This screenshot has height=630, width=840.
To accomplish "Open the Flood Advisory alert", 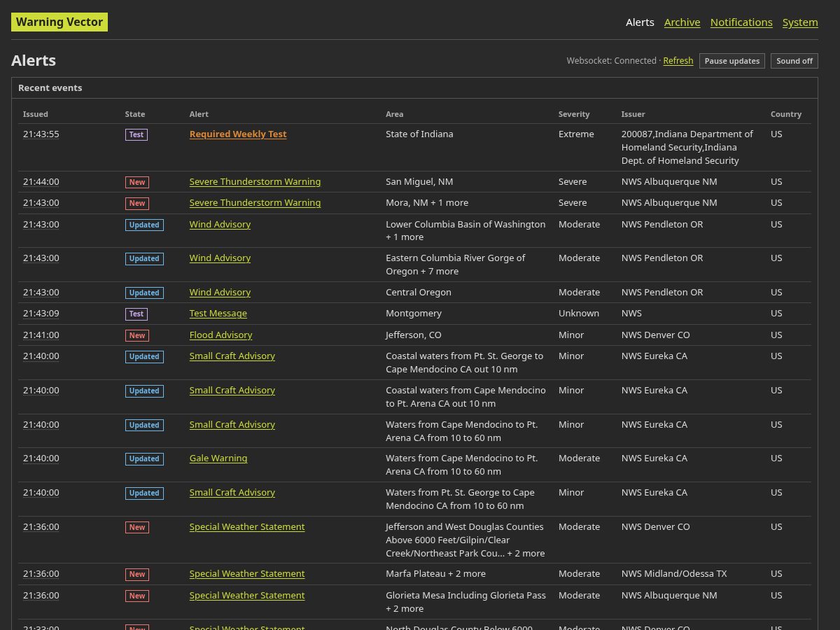I will [x=220, y=335].
